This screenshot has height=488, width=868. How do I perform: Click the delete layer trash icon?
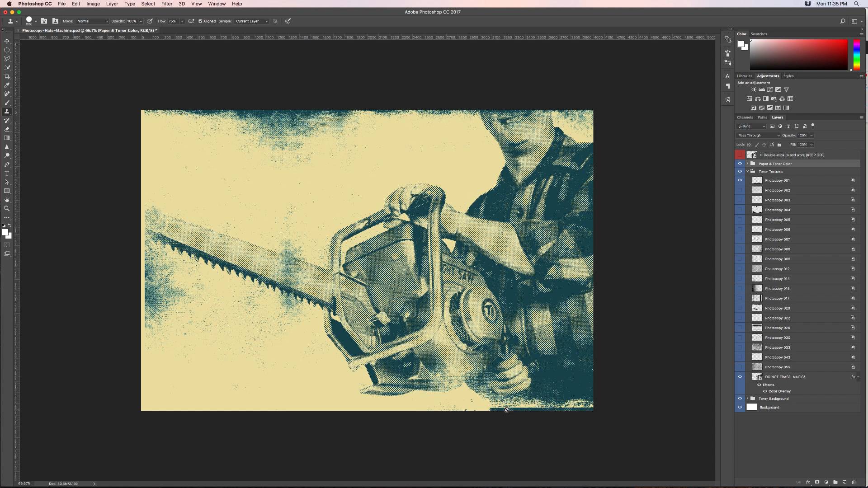click(854, 482)
